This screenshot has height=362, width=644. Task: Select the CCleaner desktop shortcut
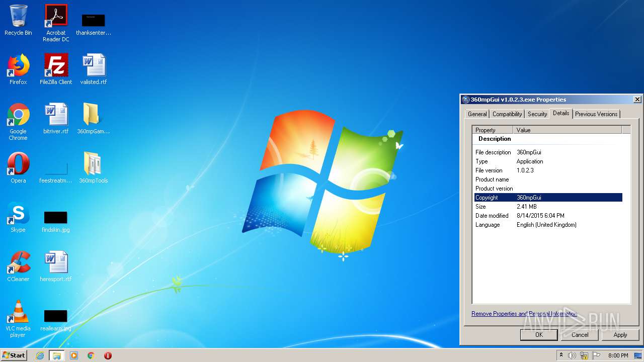click(18, 266)
